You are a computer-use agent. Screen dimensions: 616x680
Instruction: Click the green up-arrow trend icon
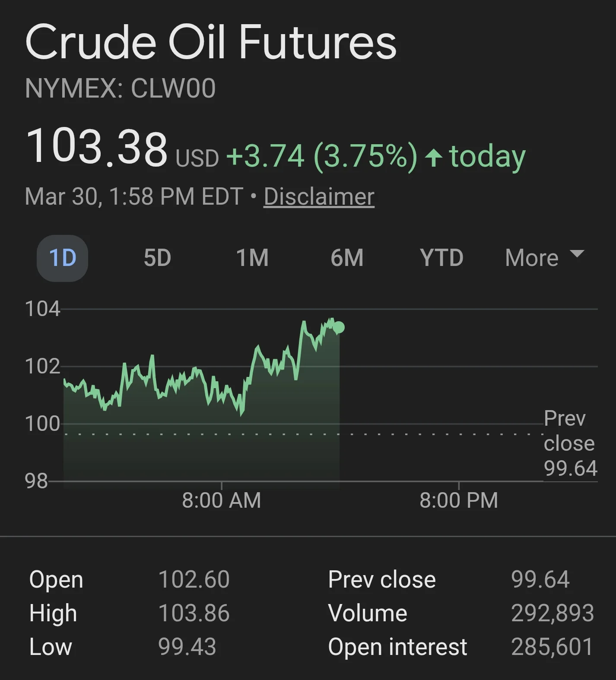434,157
